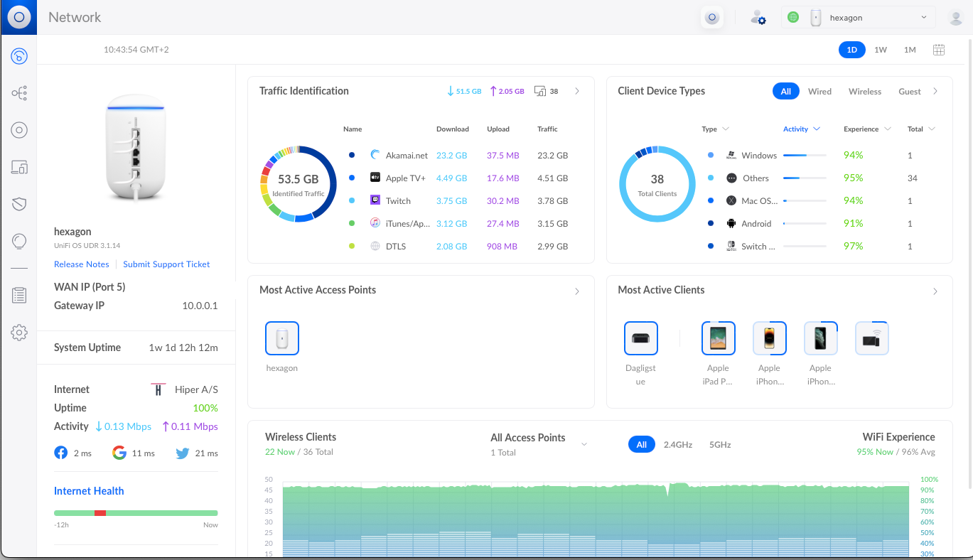
Task: Open the Topology icon in the sidebar
Action: coord(19,93)
